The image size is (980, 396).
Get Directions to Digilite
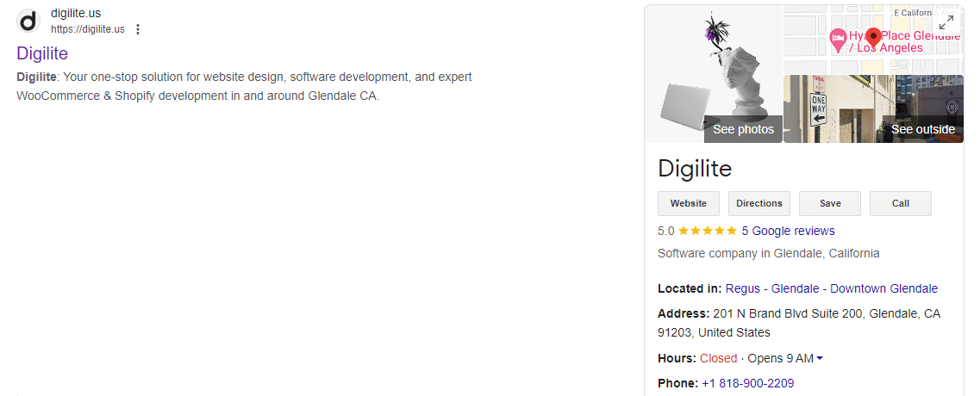point(758,204)
